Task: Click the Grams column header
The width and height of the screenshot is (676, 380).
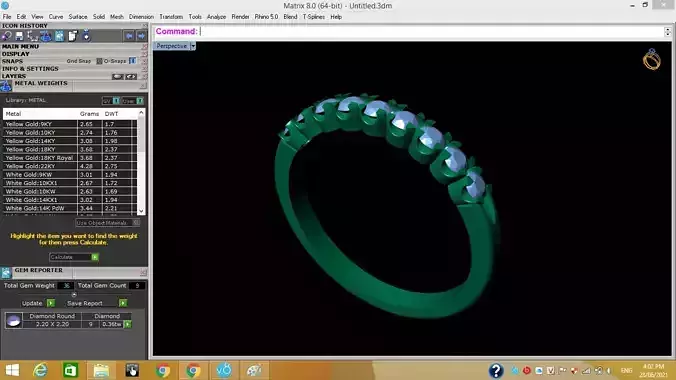Action: 89,114
